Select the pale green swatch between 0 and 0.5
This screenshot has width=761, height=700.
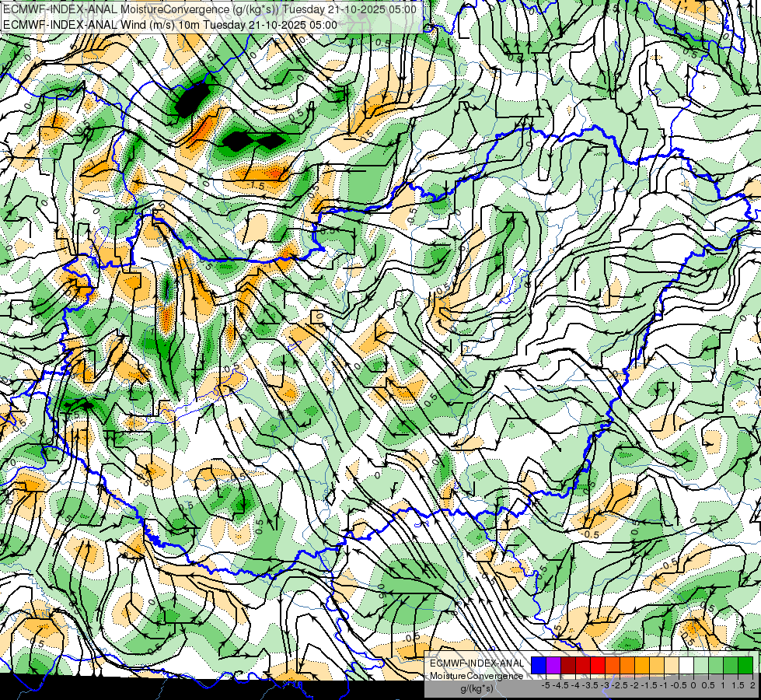(x=701, y=666)
